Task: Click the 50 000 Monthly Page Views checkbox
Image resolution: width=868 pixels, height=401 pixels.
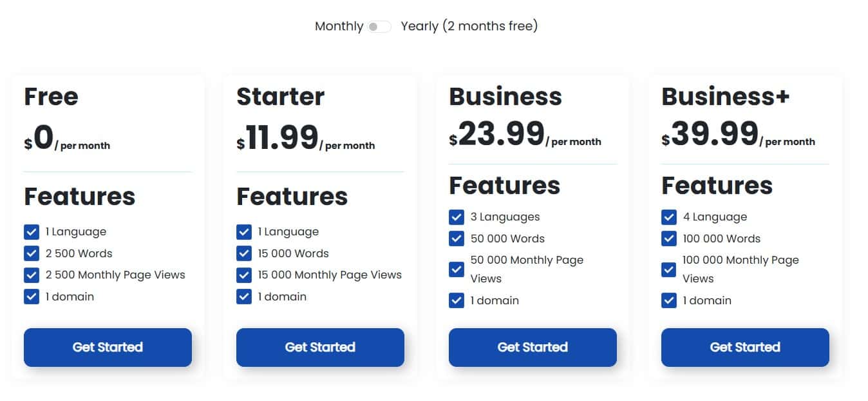Action: 457,269
